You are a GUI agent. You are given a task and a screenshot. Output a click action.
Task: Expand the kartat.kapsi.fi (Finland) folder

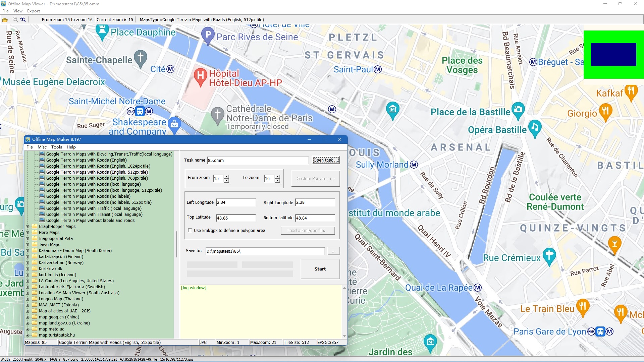click(28, 257)
